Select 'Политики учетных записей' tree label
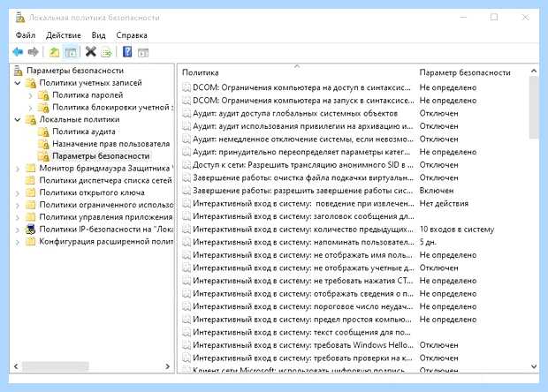The image size is (548, 392). pos(90,83)
